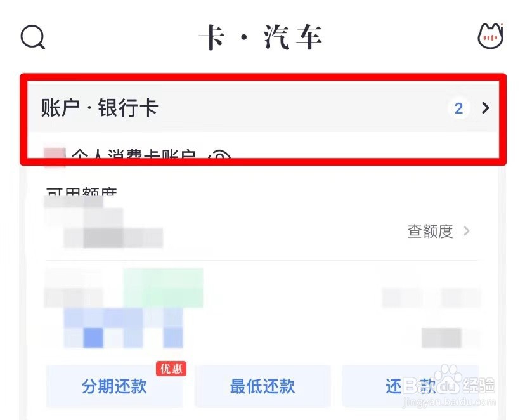Open the 账户·银行卡 section header
The width and height of the screenshot is (525, 420).
coord(263,107)
